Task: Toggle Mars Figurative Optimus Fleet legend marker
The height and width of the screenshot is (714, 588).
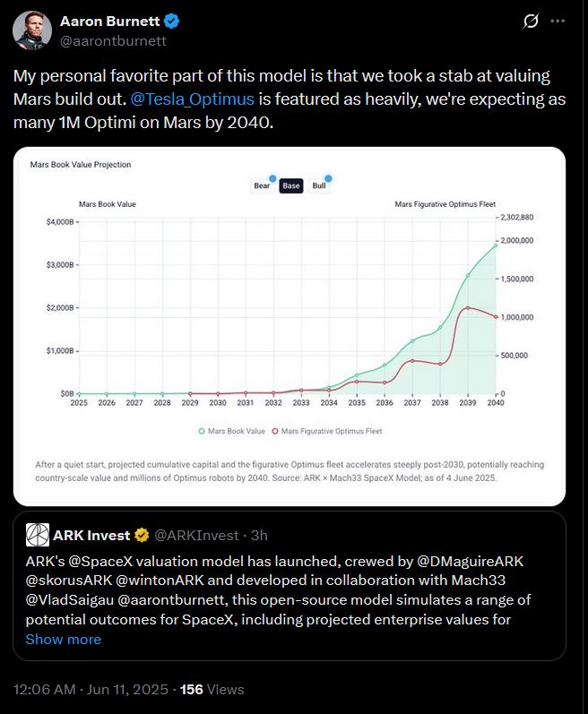Action: (x=275, y=431)
